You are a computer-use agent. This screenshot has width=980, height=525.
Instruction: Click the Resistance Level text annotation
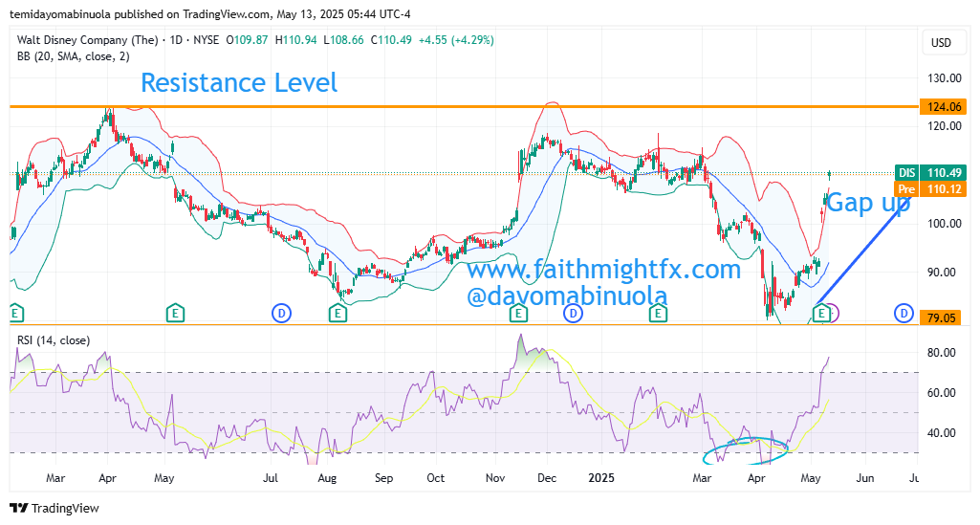tap(239, 82)
